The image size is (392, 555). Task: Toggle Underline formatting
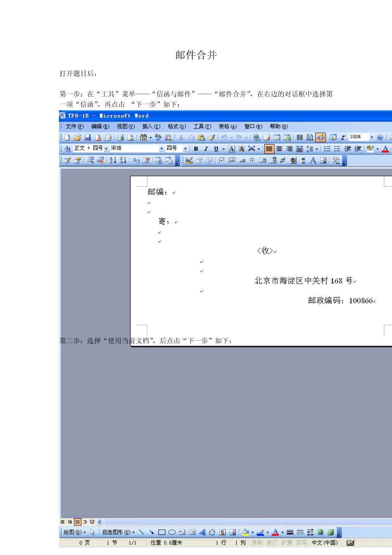coord(216,149)
